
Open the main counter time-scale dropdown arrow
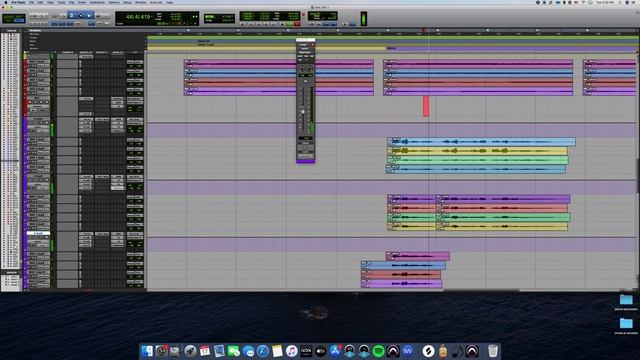(152, 17)
